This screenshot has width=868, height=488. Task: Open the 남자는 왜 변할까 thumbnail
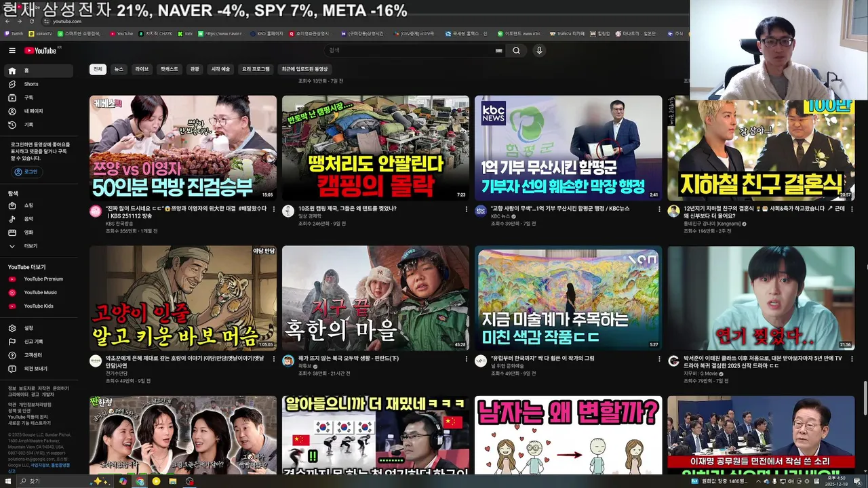(x=568, y=435)
